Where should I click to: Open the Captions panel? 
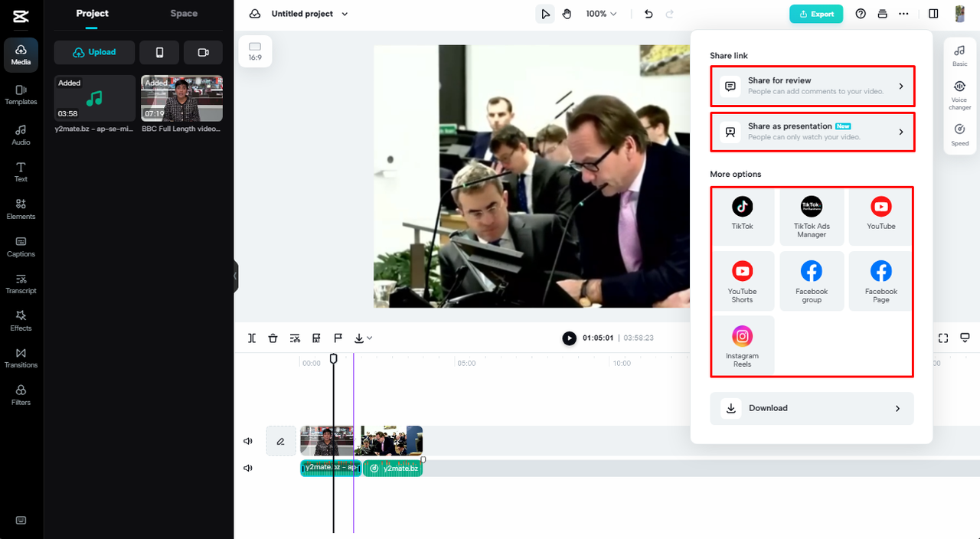21,247
